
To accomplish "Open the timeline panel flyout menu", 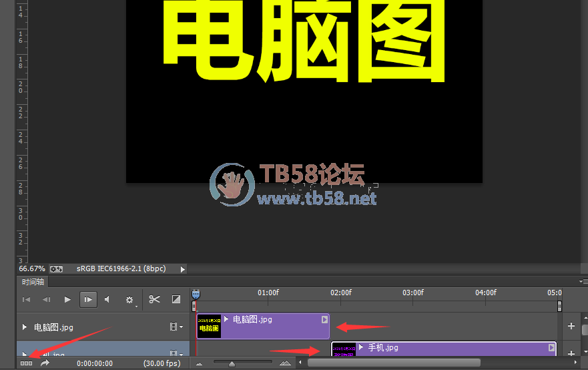I will (x=583, y=282).
